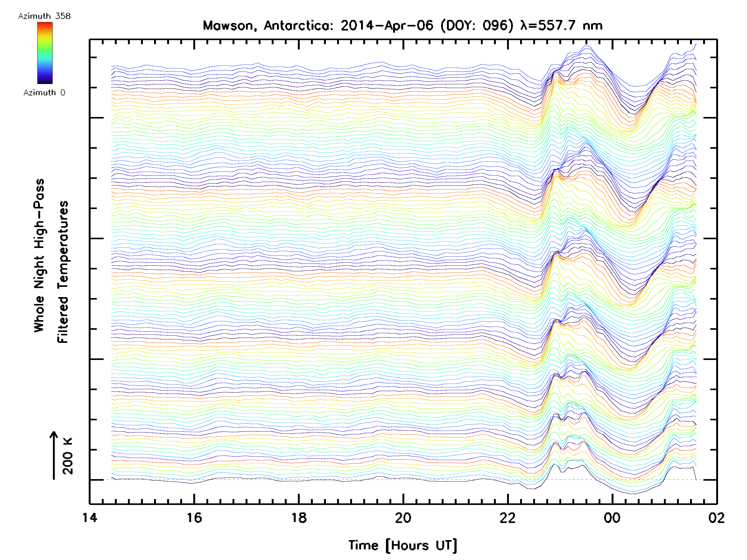
Task: Click the x-axis tick label 18
Action: pos(298,518)
